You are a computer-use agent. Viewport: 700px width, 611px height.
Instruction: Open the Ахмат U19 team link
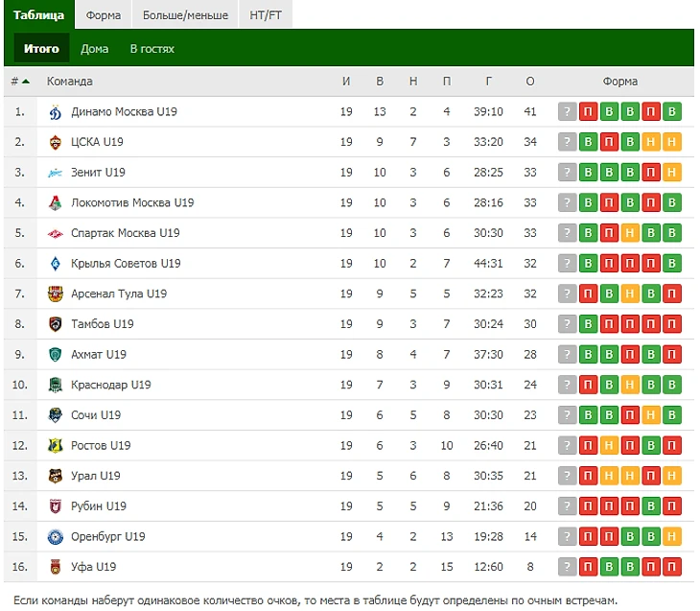[x=99, y=355]
